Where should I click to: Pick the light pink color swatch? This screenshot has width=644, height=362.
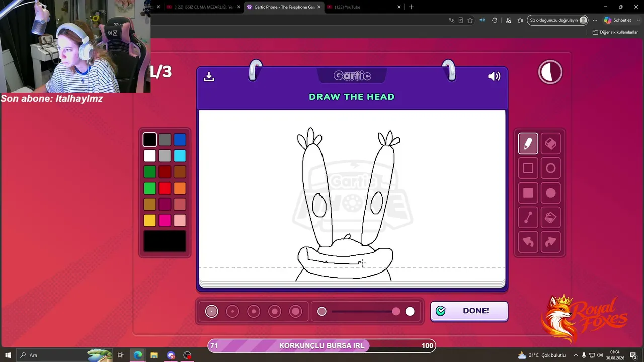[180, 220]
